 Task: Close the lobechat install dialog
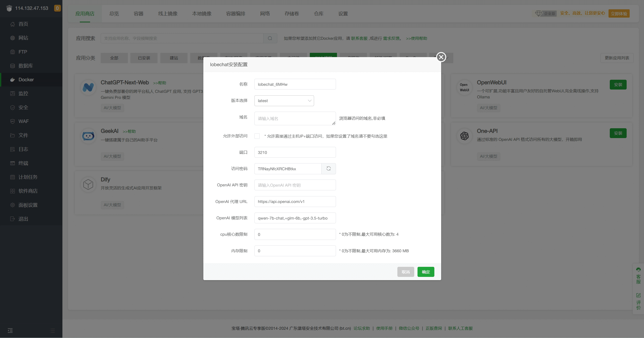(441, 57)
